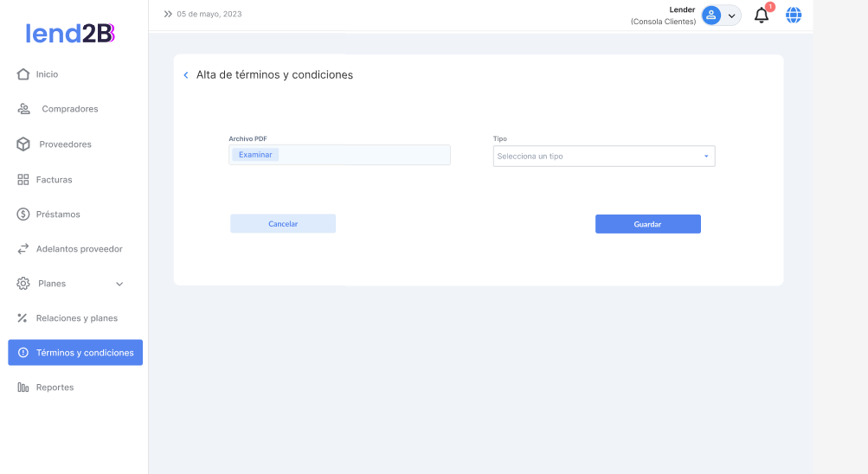Click the user profile avatar icon
Image resolution: width=868 pixels, height=474 pixels.
tap(711, 15)
